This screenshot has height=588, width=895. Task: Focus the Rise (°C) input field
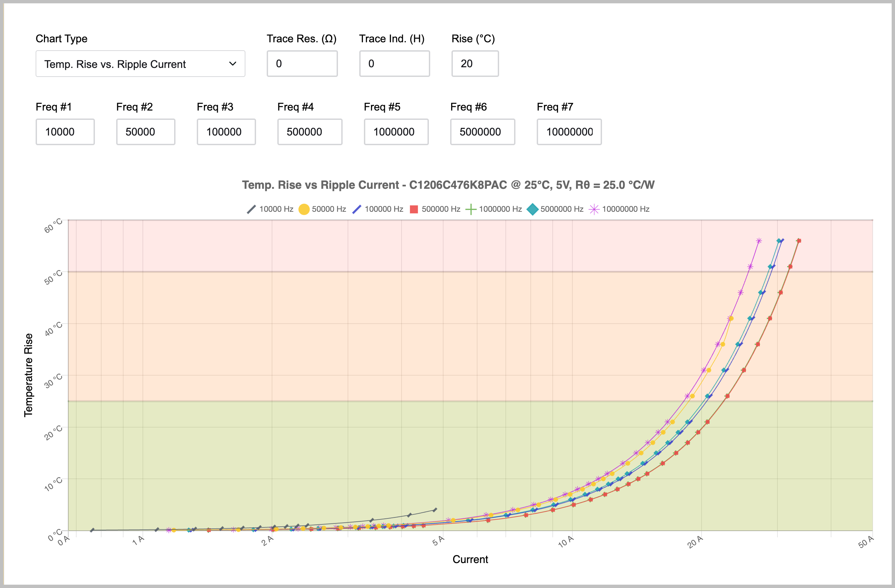click(x=475, y=64)
